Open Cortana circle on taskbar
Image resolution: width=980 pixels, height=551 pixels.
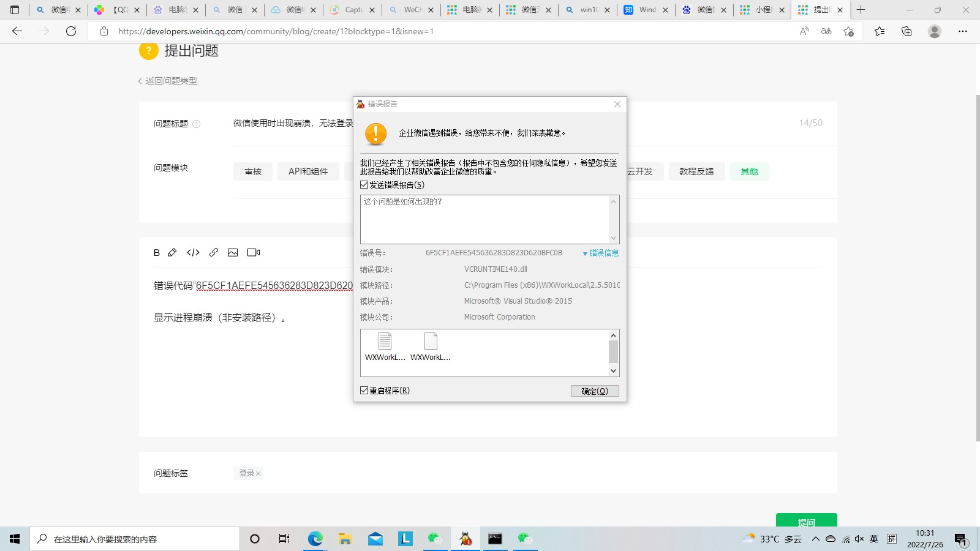point(255,539)
